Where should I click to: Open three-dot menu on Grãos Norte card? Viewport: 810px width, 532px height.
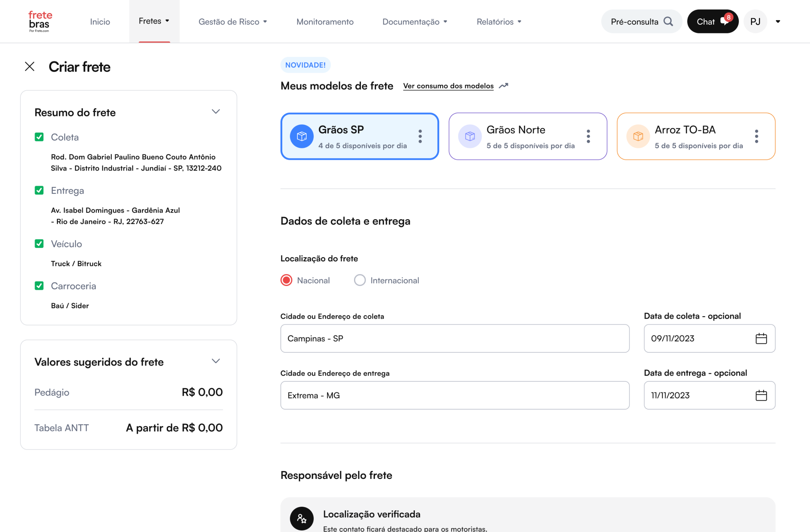(588, 136)
